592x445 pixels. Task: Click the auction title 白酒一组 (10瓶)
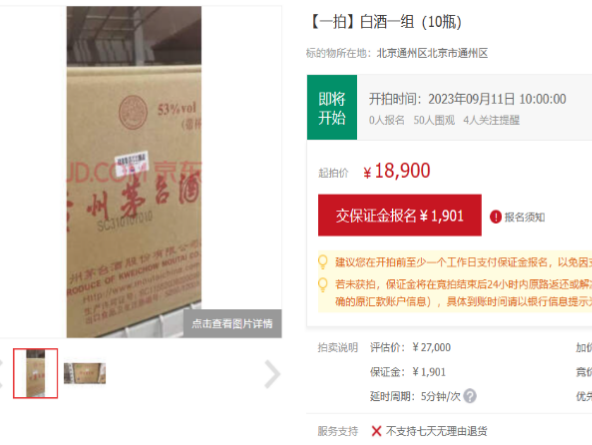(385, 22)
